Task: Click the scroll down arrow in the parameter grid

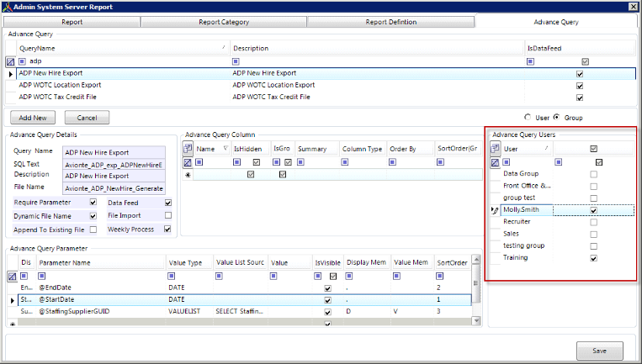Action: 476,321
